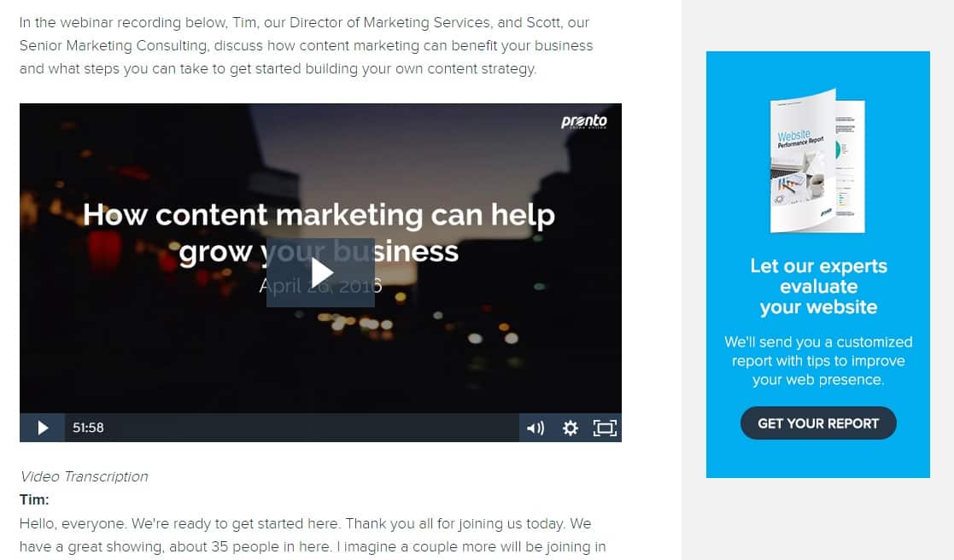Click the GET YOUR REPORT button
The height and width of the screenshot is (560, 954).
818,423
